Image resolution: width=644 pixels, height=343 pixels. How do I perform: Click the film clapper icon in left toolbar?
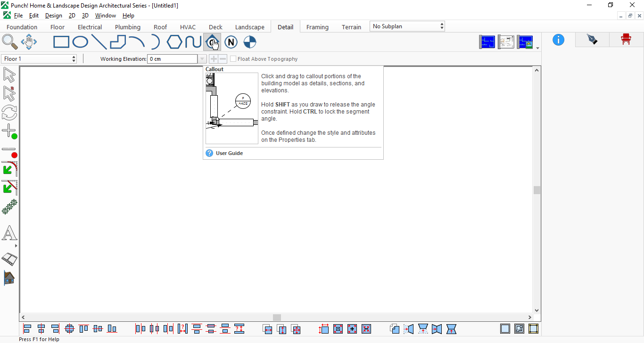click(x=9, y=259)
